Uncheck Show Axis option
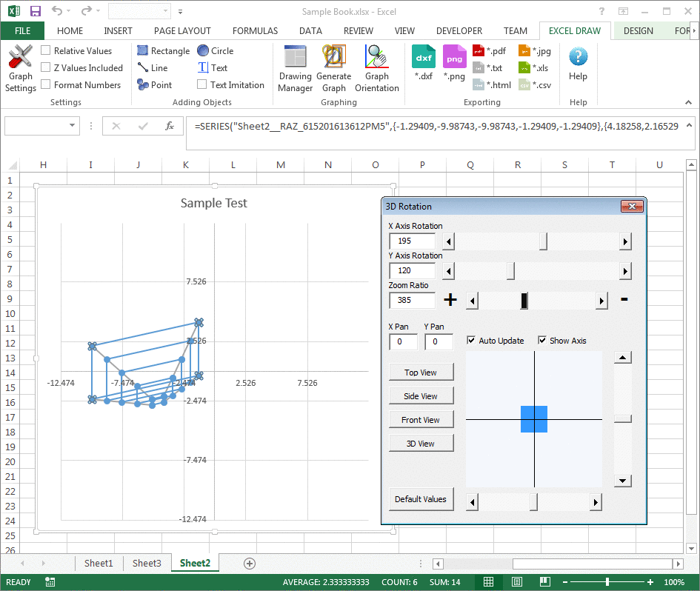700x591 pixels. coord(542,340)
